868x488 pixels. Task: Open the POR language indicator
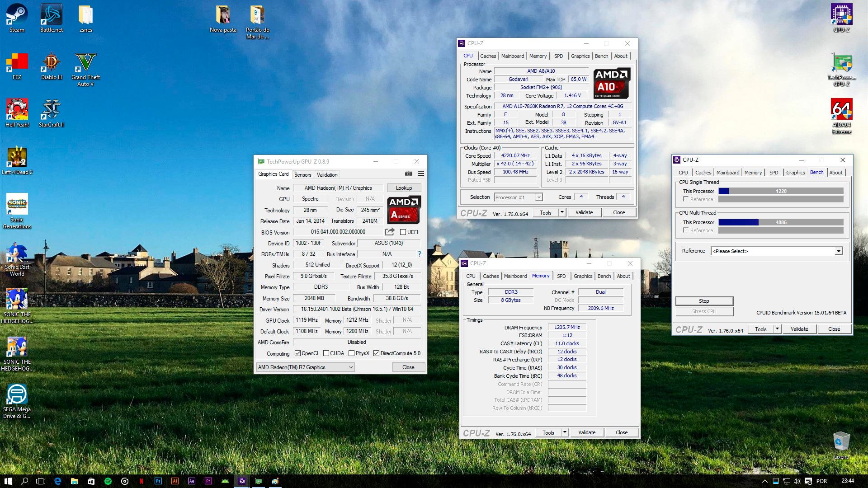tap(821, 481)
